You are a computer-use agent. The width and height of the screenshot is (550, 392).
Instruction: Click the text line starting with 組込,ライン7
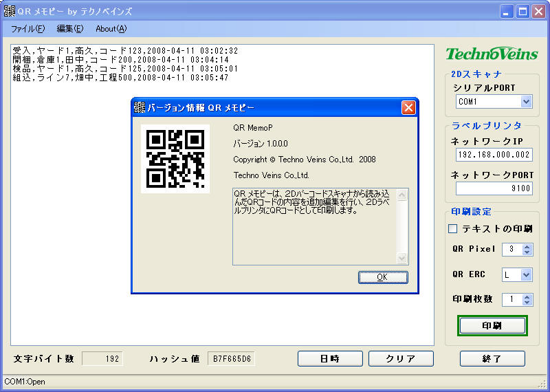pyautogui.click(x=121, y=78)
